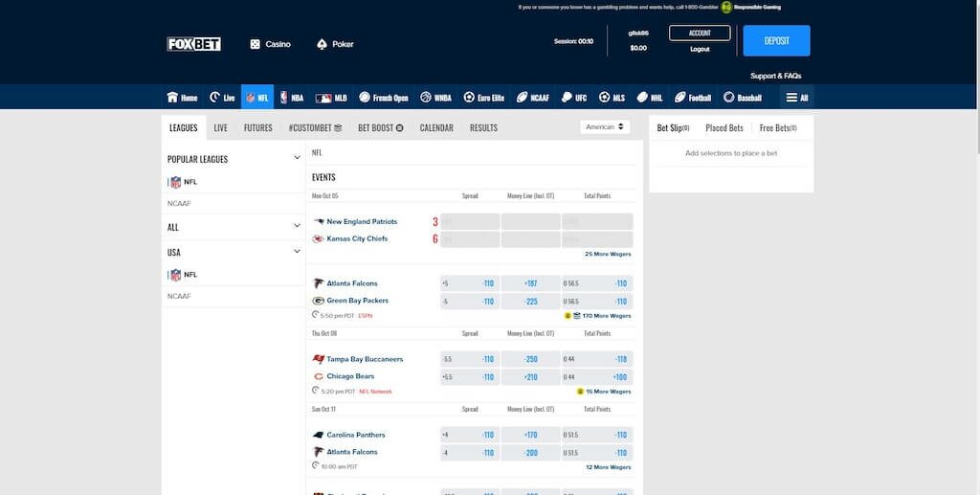
Task: Bet Carolina Panthers +170 money line
Action: point(530,435)
